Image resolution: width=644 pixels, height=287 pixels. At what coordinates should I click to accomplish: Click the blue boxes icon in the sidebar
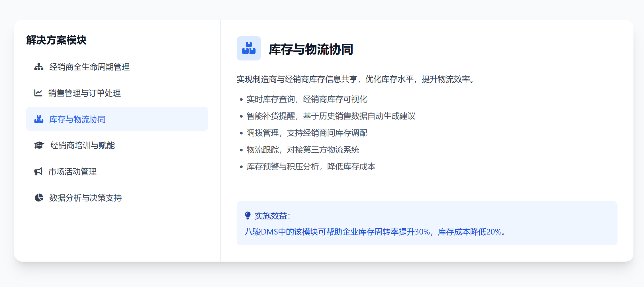tap(39, 119)
